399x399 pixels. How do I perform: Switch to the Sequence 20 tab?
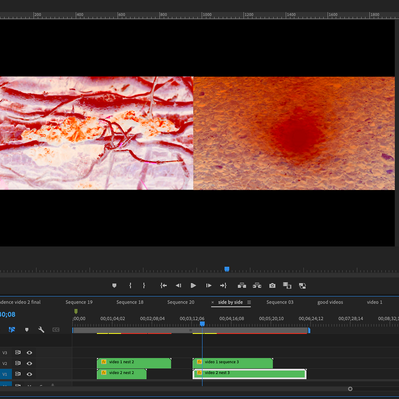point(181,302)
